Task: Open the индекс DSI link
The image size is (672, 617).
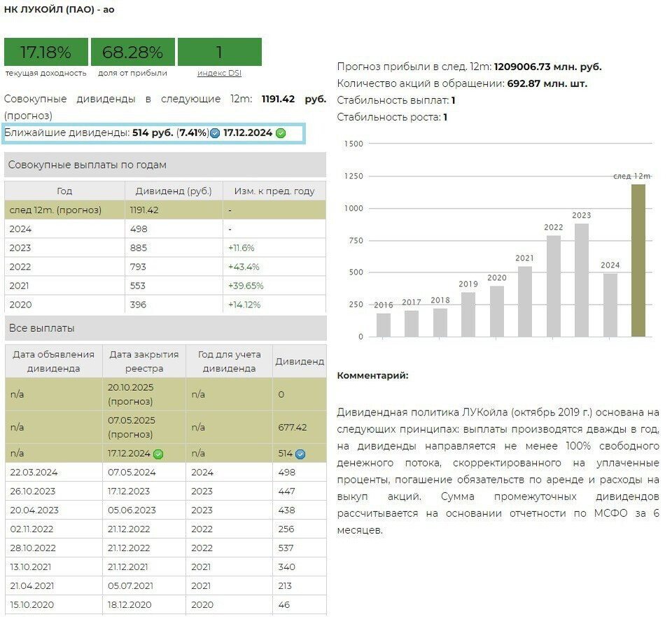Action: [x=219, y=73]
